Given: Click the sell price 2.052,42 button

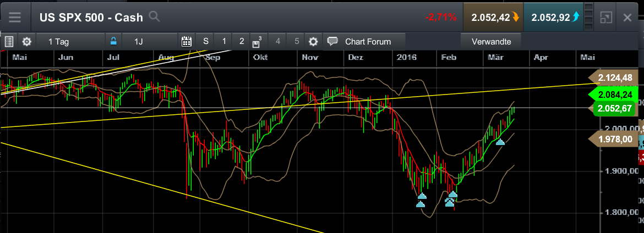Looking at the screenshot, I should [x=493, y=17].
